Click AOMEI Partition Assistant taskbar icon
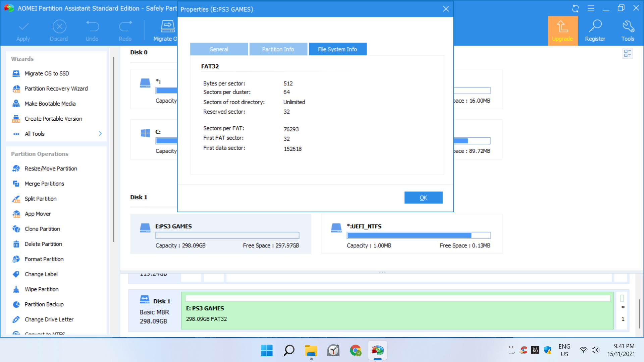This screenshot has width=644, height=362. [x=378, y=351]
